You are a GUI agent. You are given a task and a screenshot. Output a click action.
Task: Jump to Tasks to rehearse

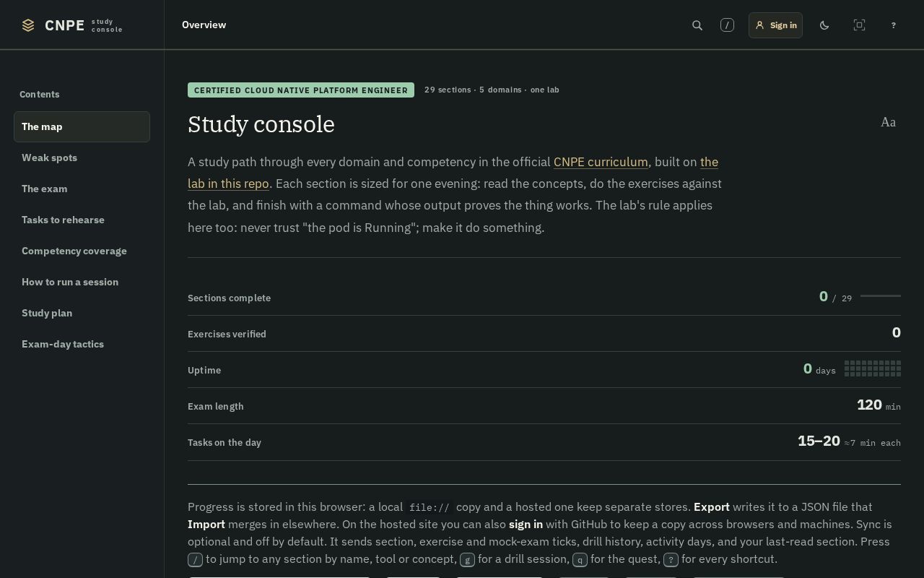[x=82, y=220]
